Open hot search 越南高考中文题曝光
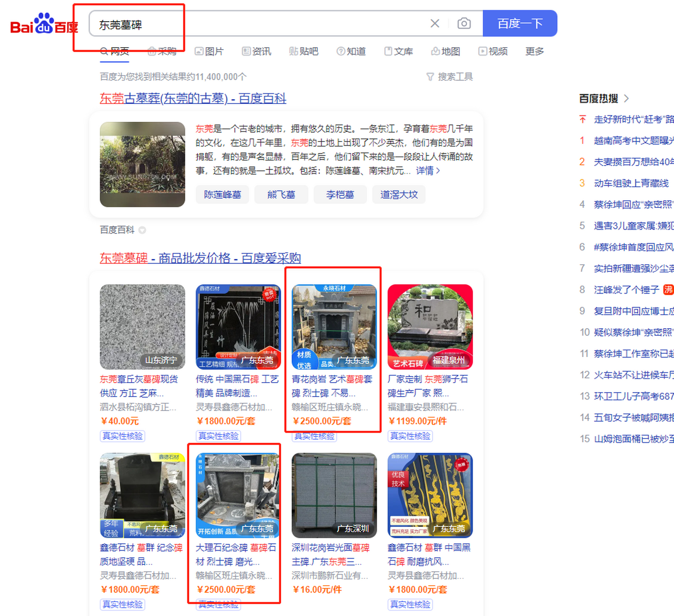Viewport: 674px width, 616px height. pyautogui.click(x=634, y=141)
